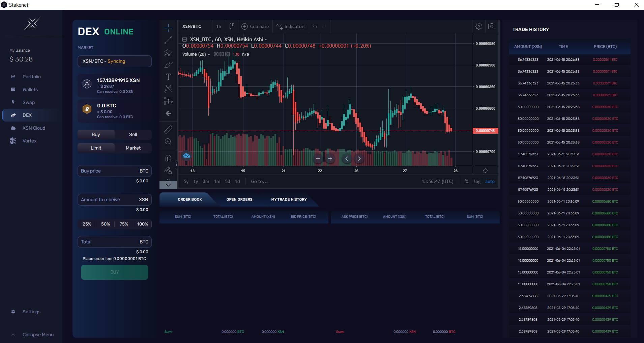Switch order side to Sell
This screenshot has height=343, width=644.
click(x=133, y=134)
